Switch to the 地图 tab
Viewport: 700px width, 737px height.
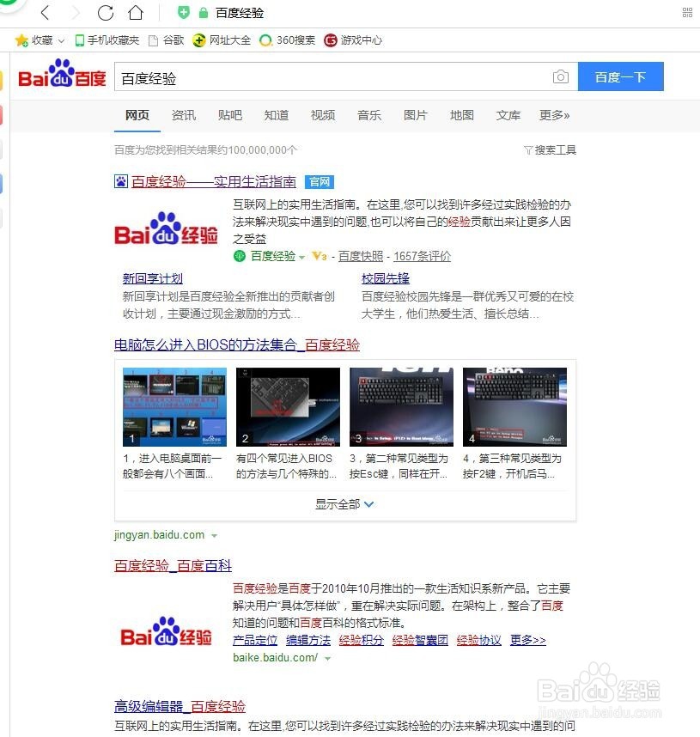pos(461,115)
